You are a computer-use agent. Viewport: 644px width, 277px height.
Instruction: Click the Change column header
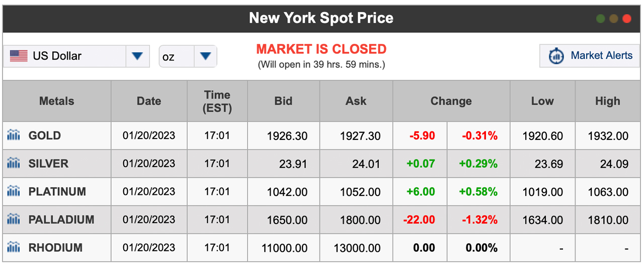(x=451, y=101)
